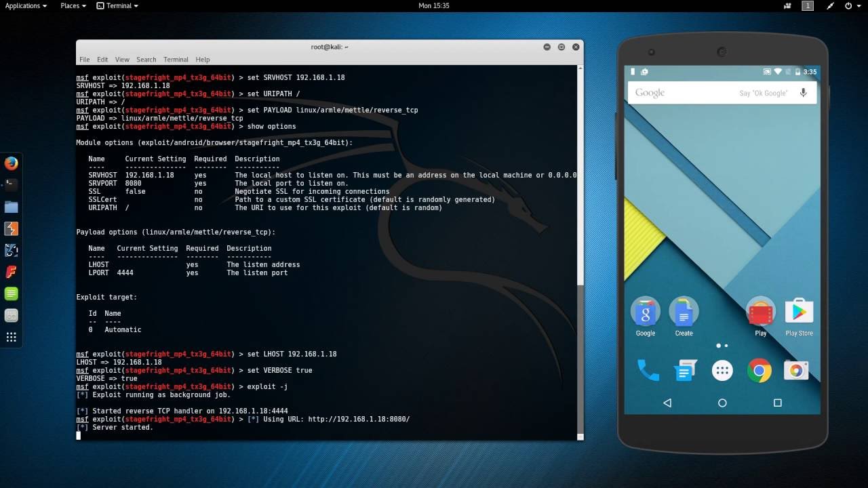Open the Edit menu in terminal window
The image size is (868, 488).
click(x=102, y=60)
